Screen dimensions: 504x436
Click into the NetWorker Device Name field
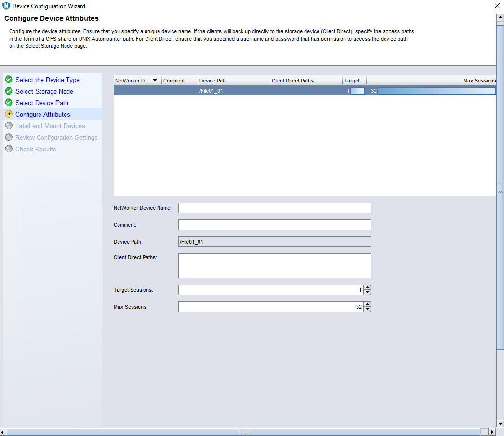(274, 208)
